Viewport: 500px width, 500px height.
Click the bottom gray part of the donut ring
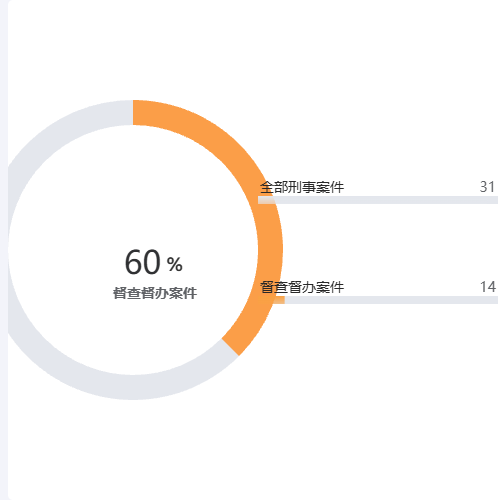click(133, 387)
